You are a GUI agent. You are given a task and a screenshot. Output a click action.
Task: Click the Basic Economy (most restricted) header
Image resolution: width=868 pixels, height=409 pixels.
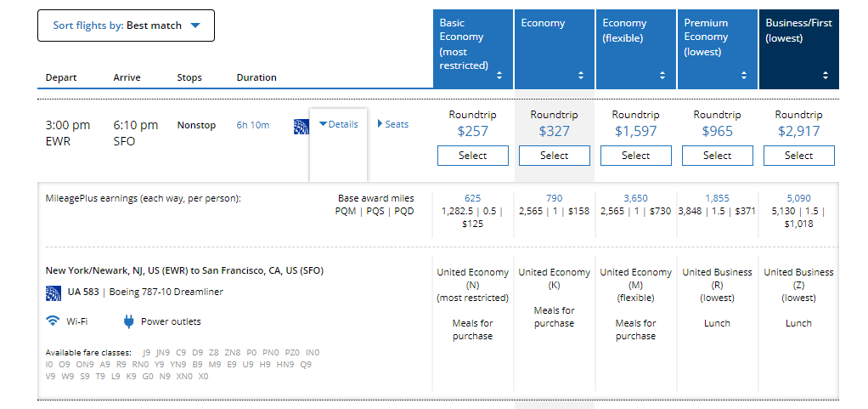(x=462, y=44)
